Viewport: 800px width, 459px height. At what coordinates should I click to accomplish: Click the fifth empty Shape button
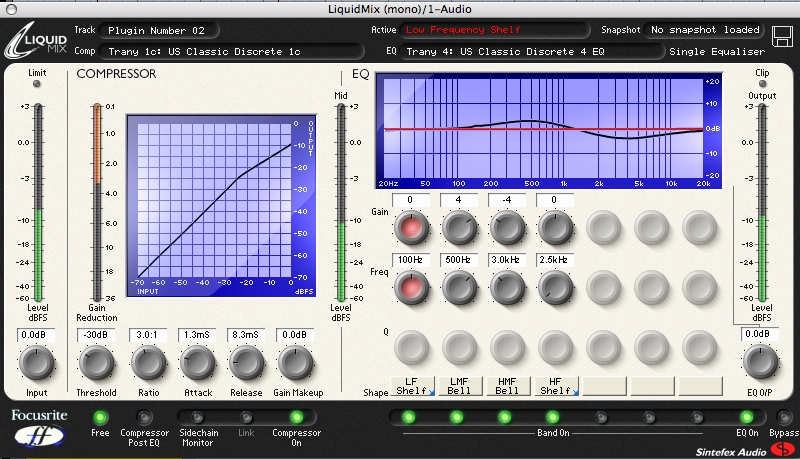coord(604,386)
